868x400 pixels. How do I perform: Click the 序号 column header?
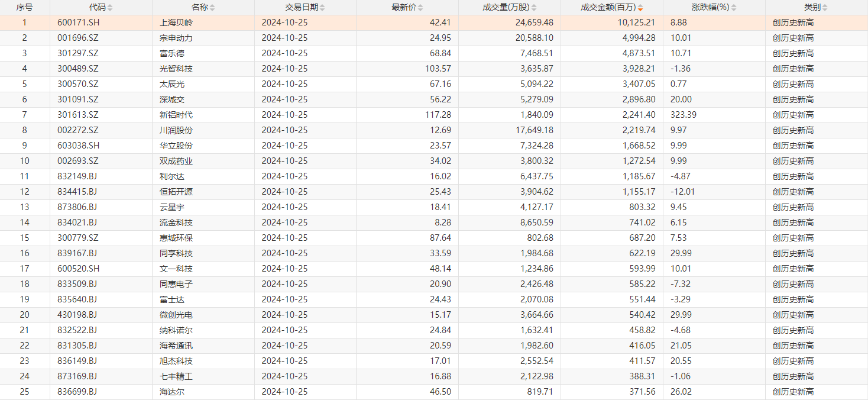24,8
